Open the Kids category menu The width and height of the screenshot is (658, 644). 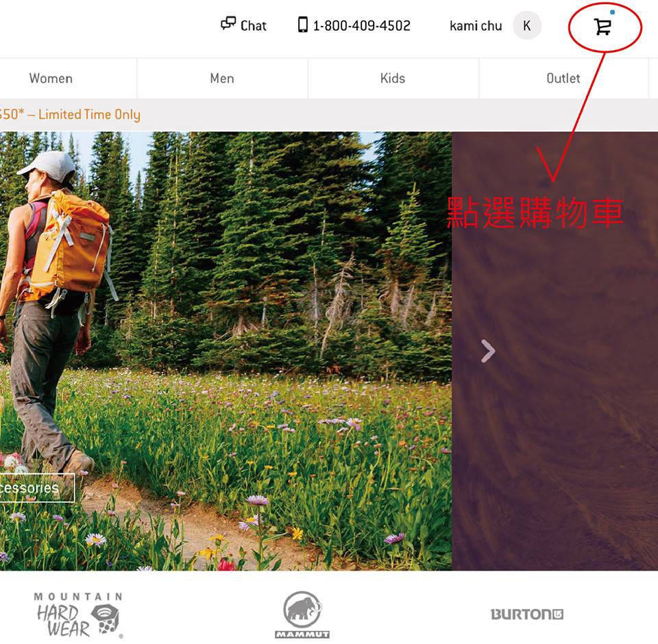click(x=393, y=79)
